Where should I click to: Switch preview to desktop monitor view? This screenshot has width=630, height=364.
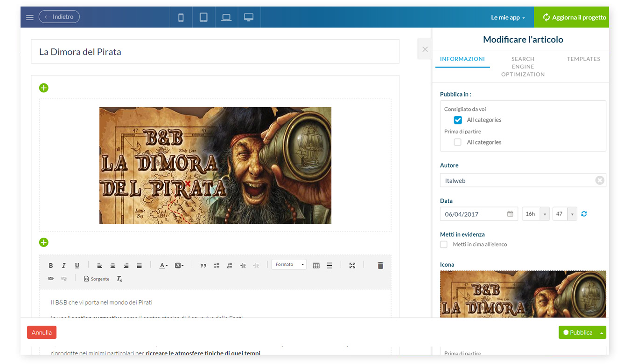click(249, 17)
